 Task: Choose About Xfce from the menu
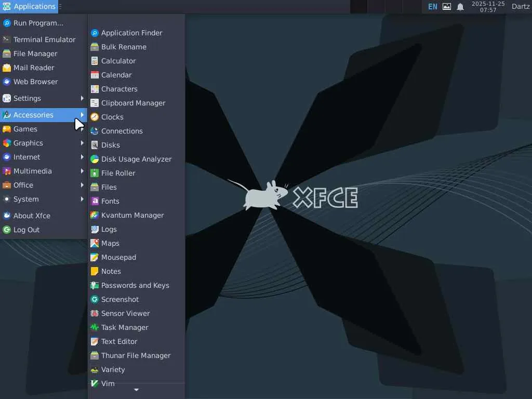[x=44, y=216]
